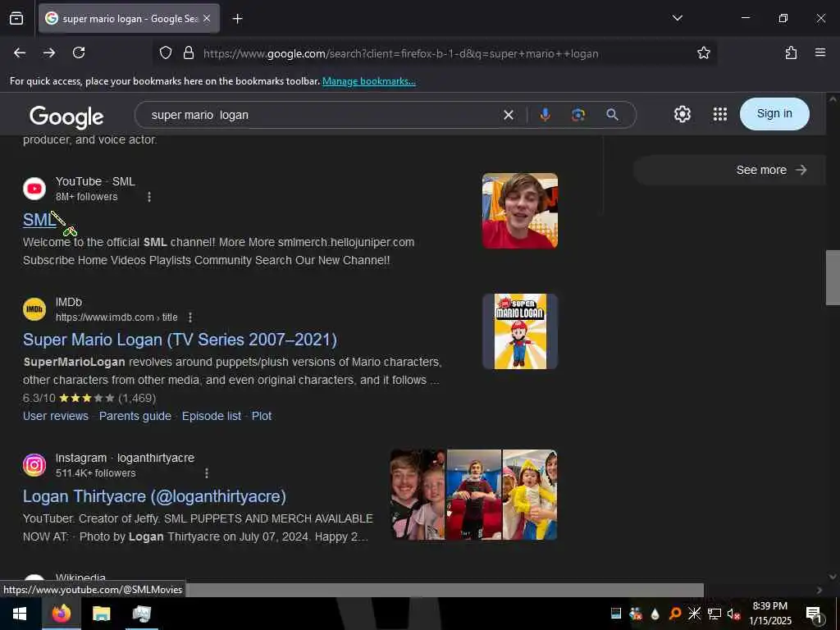The height and width of the screenshot is (630, 840).
Task: Open Firefox View tab icon
Action: pyautogui.click(x=16, y=19)
